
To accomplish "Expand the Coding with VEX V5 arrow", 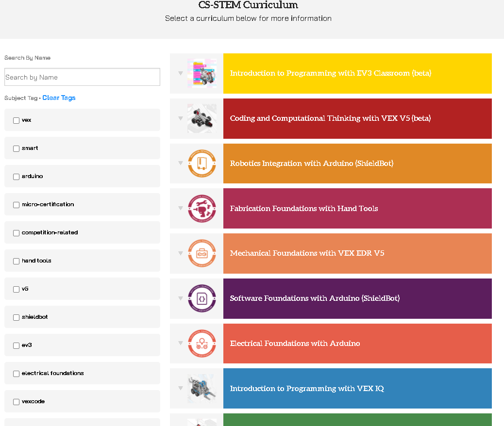I will (181, 118).
